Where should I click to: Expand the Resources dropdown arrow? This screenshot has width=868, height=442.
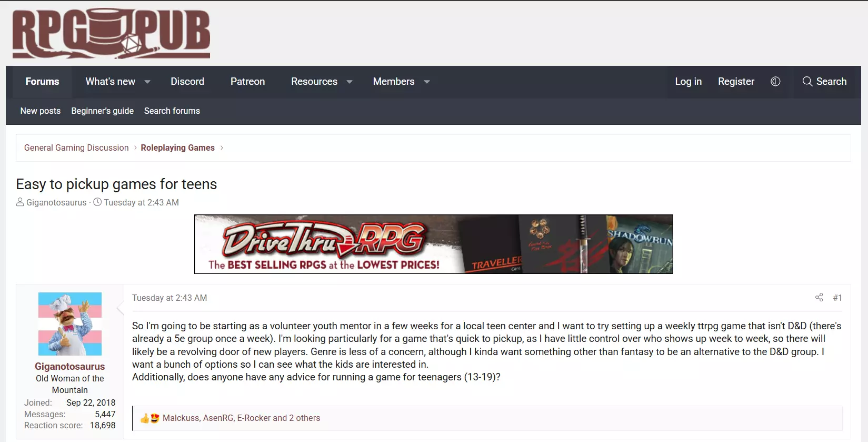click(350, 82)
